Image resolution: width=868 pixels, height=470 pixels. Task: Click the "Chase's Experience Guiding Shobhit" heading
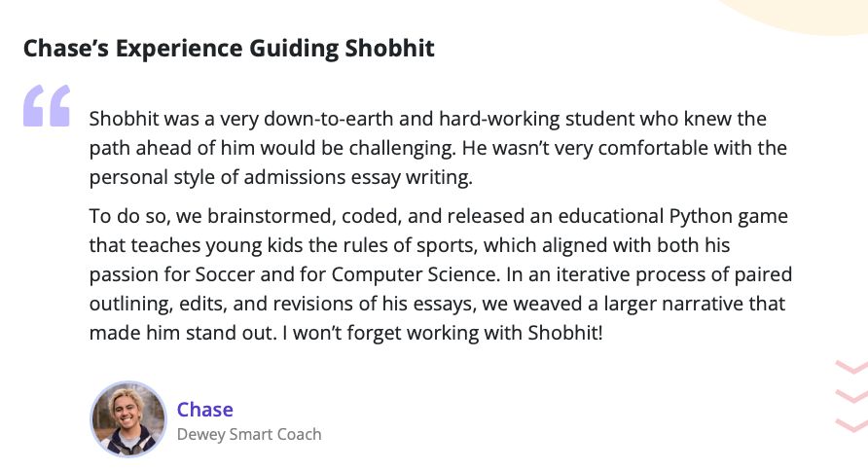229,49
